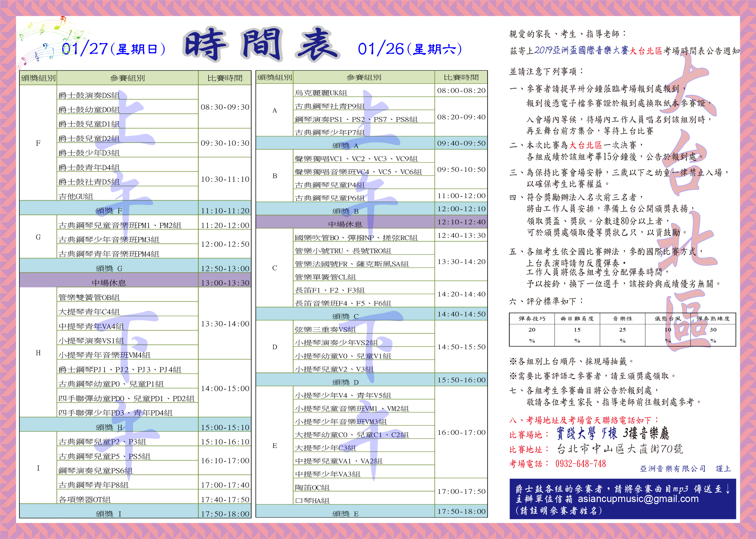
Task: Click the 頒獎 E 17:50-18:00 row
Action: (345, 513)
